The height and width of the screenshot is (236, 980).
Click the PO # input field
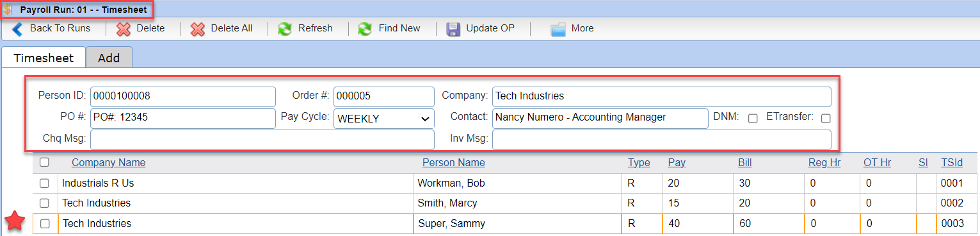[183, 118]
